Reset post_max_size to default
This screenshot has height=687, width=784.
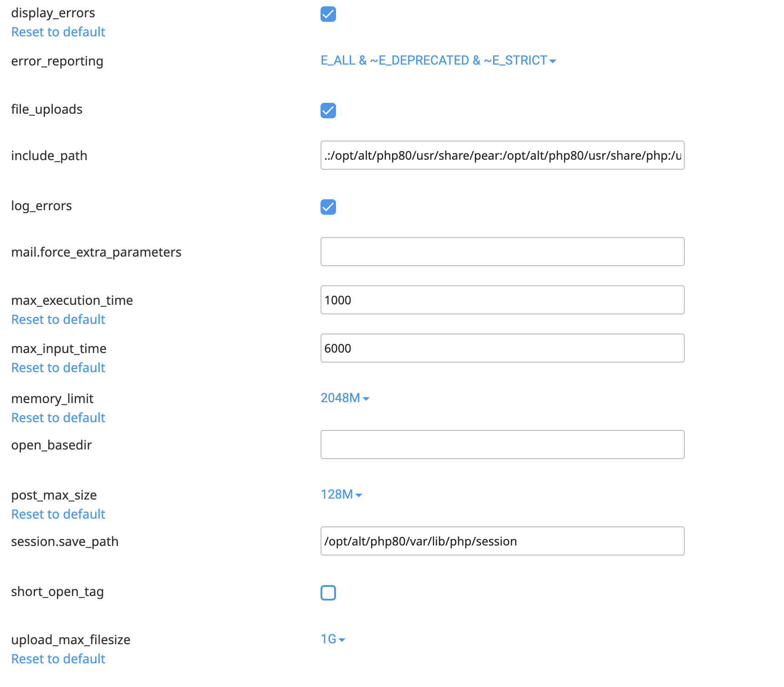pyautogui.click(x=58, y=514)
